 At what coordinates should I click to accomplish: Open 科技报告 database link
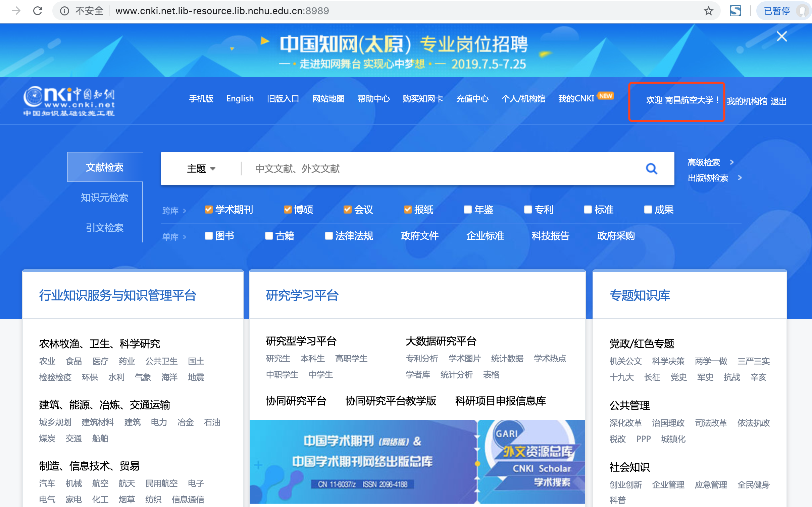[x=550, y=236]
